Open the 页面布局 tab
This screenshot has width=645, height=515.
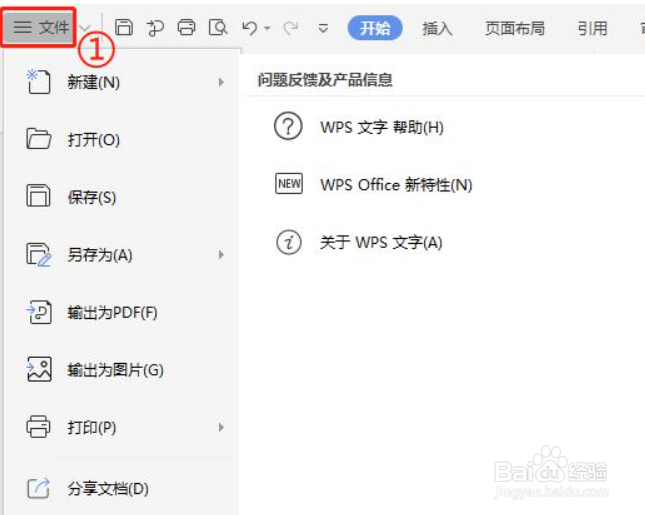[515, 28]
